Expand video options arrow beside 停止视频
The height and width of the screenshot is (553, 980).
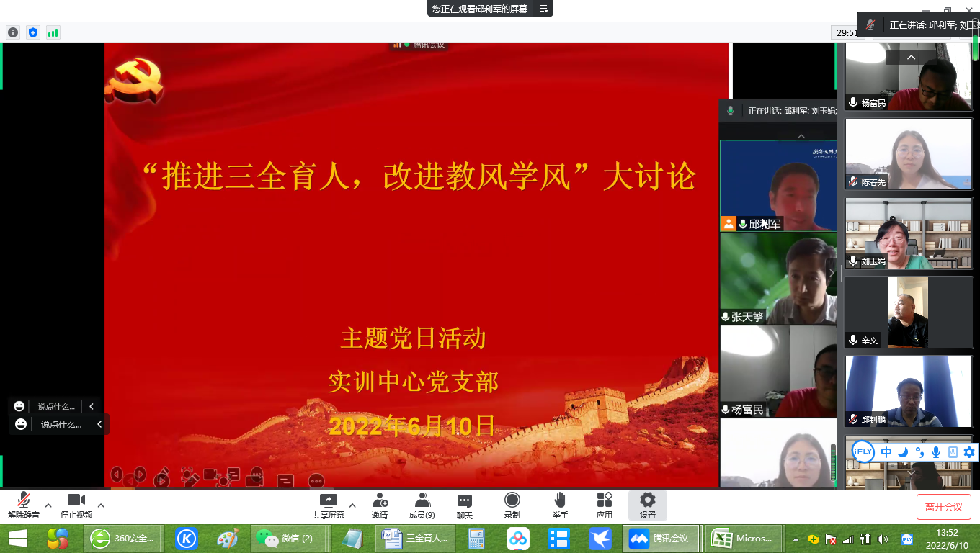pyautogui.click(x=101, y=505)
